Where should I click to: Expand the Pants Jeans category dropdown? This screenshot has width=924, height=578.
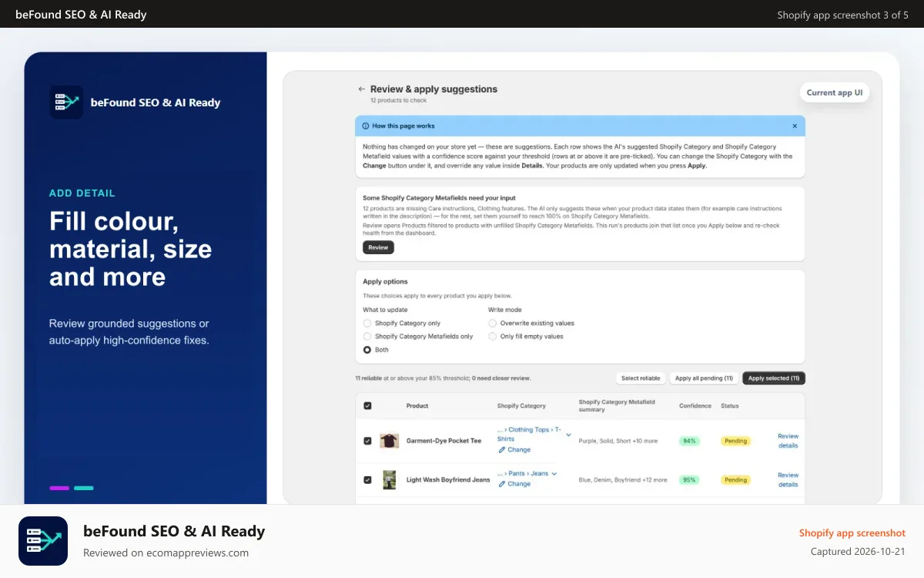point(554,473)
